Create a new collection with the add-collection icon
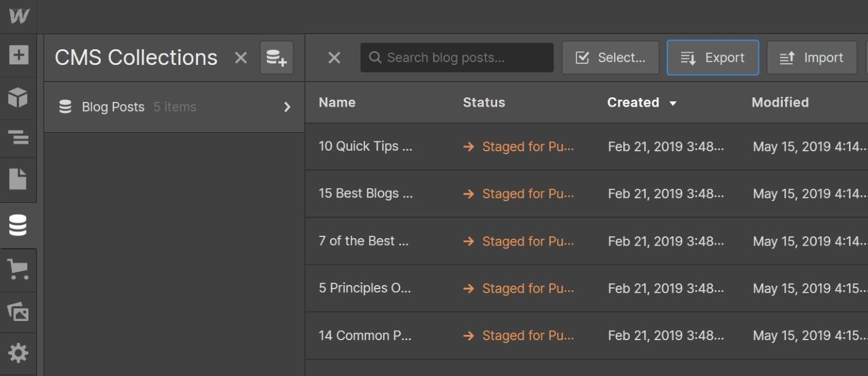Image resolution: width=868 pixels, height=376 pixels. point(277,57)
